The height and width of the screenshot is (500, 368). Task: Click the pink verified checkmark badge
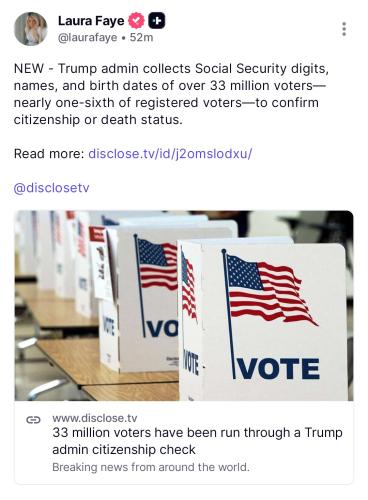pyautogui.click(x=136, y=21)
